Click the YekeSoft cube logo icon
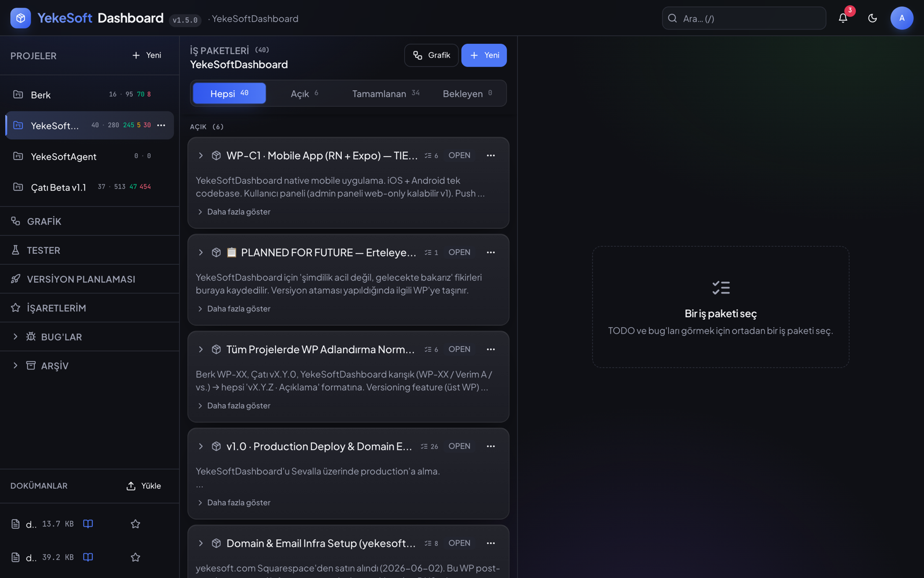 click(x=20, y=18)
